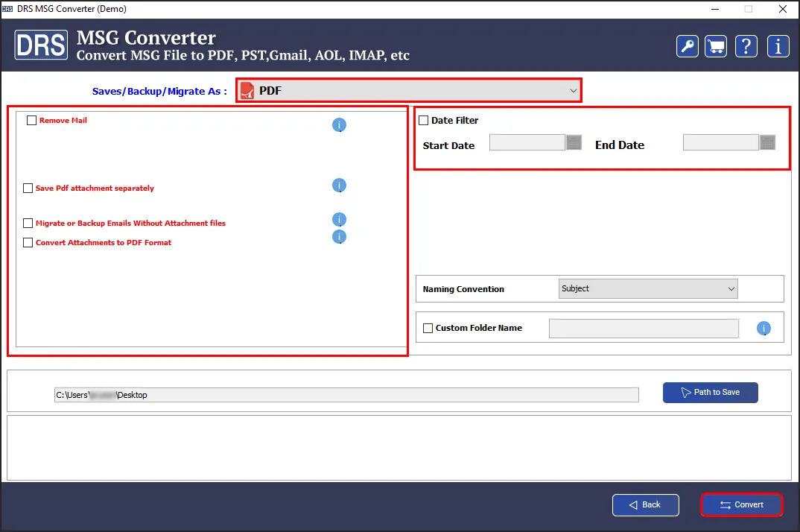This screenshot has width=800, height=532.
Task: Focus the End Date input field
Action: [721, 142]
